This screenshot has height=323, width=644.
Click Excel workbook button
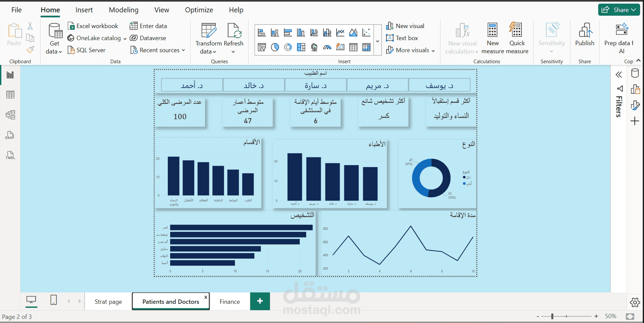[93, 26]
